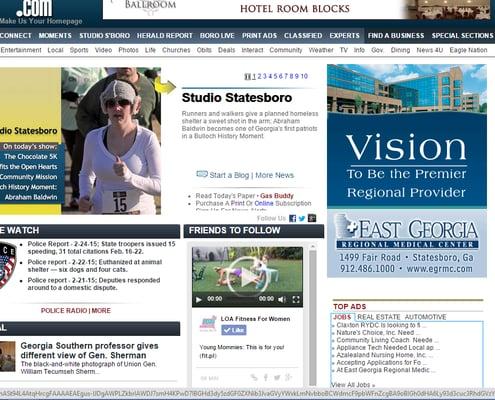Open View All Jobs link
The height and width of the screenshot is (400, 495).
(353, 385)
